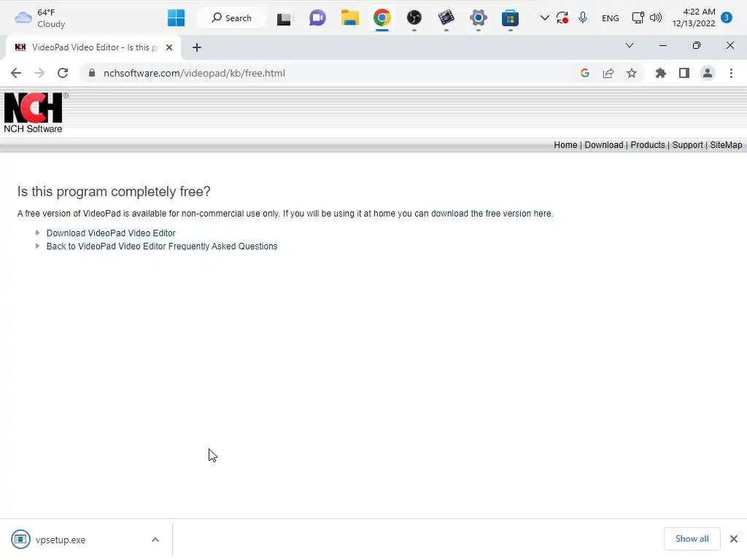
Task: Open the Products menu link
Action: pyautogui.click(x=648, y=145)
